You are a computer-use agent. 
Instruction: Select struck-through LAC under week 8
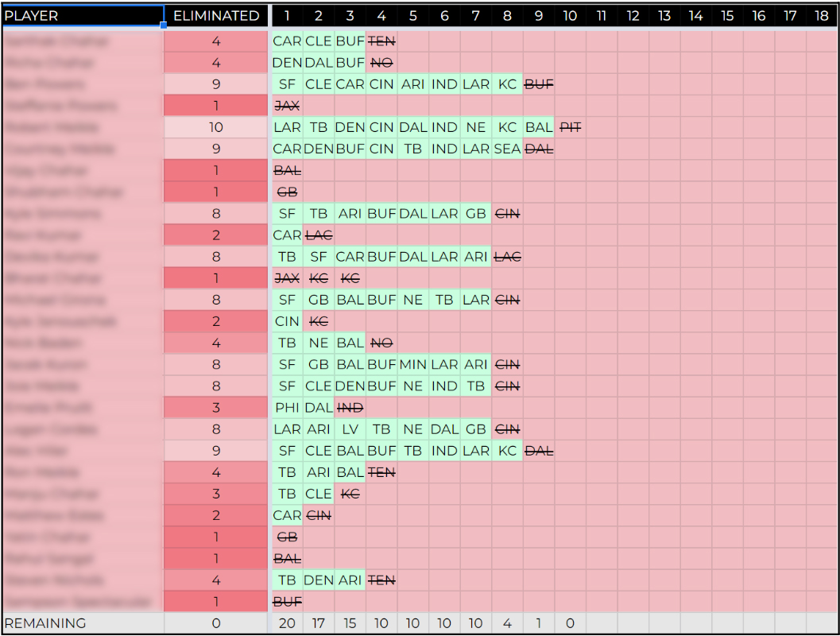tap(507, 257)
